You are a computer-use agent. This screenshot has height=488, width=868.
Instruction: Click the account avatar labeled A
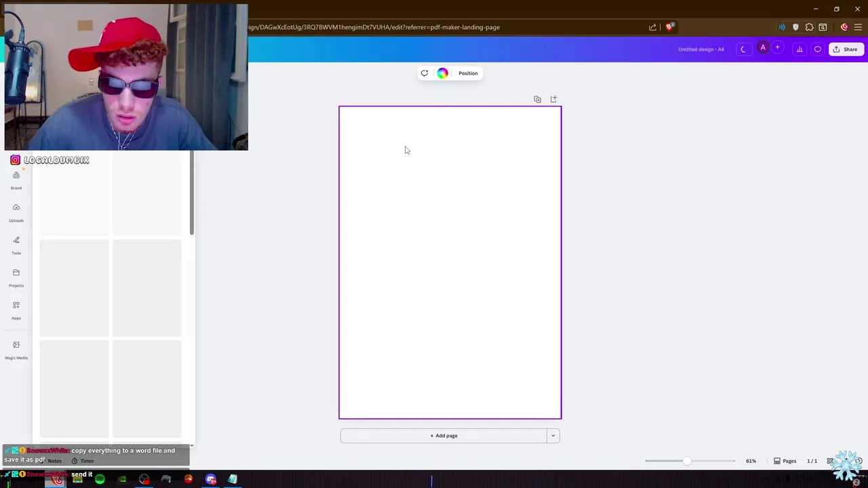click(763, 48)
